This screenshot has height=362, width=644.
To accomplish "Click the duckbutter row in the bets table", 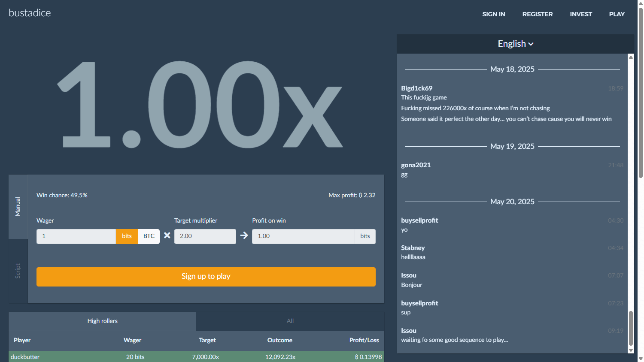I will click(x=196, y=357).
